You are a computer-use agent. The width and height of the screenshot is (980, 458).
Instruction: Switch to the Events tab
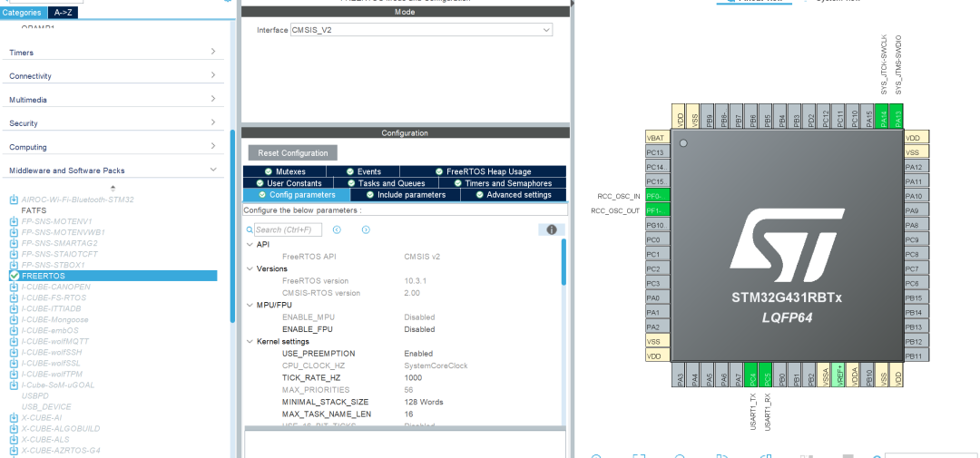tap(363, 171)
